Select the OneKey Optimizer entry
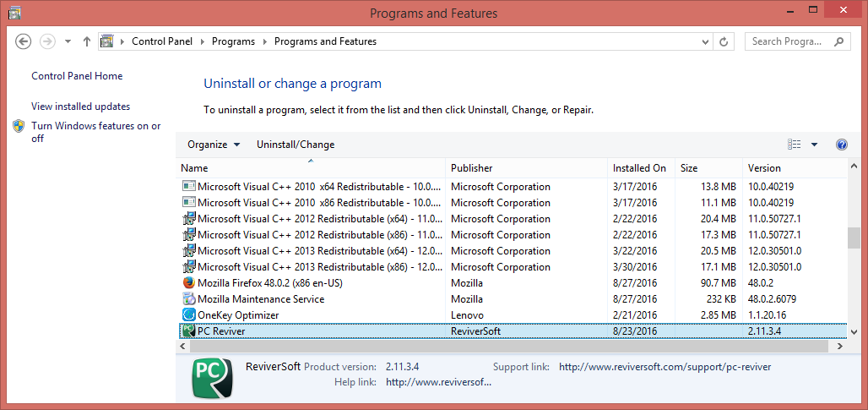The width and height of the screenshot is (868, 410). click(x=238, y=315)
